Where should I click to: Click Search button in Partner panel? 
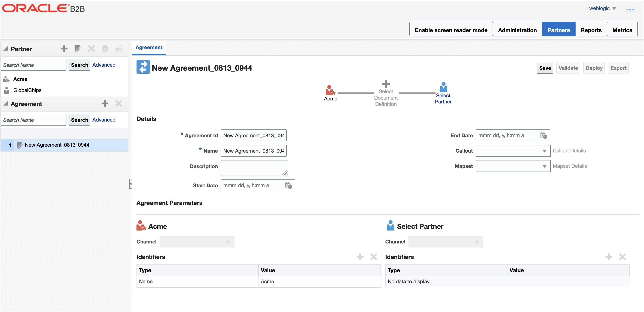click(79, 65)
